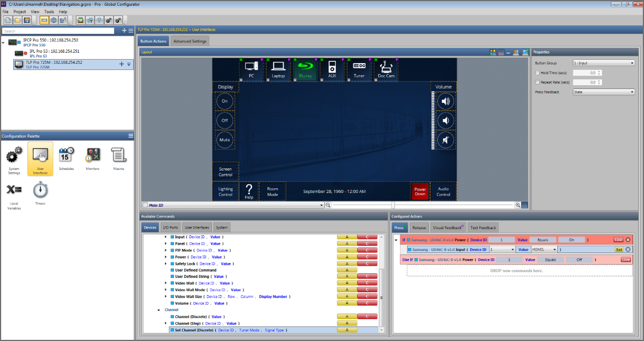Viewport: 644px width, 341px height.
Task: Open Device ID dropdown in Input action
Action: 502,249
